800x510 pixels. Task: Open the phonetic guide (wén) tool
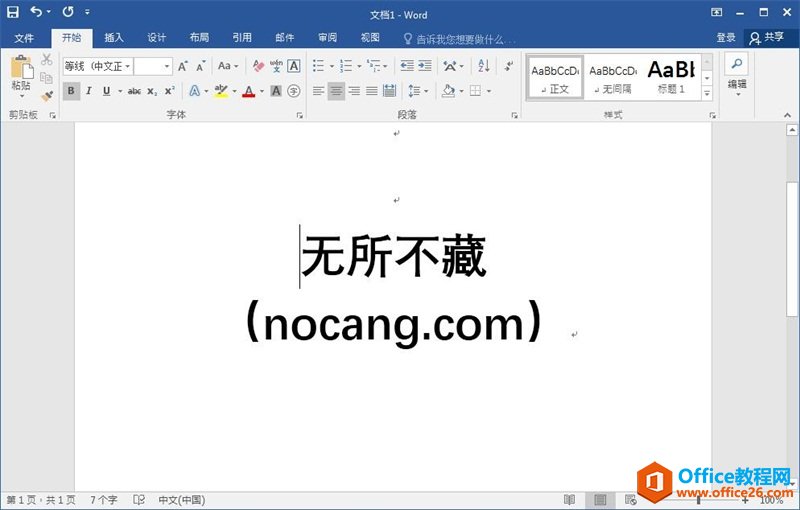tap(276, 66)
